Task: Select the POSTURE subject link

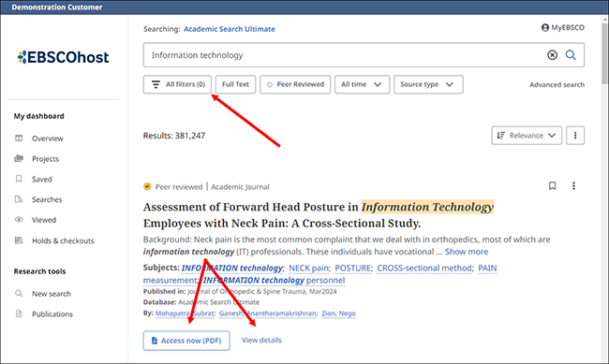Action: [x=353, y=269]
